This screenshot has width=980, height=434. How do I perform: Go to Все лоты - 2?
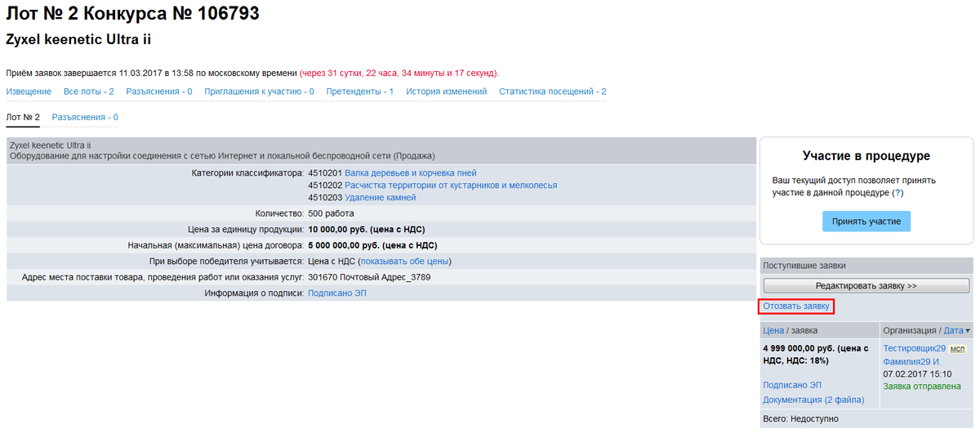pyautogui.click(x=88, y=92)
